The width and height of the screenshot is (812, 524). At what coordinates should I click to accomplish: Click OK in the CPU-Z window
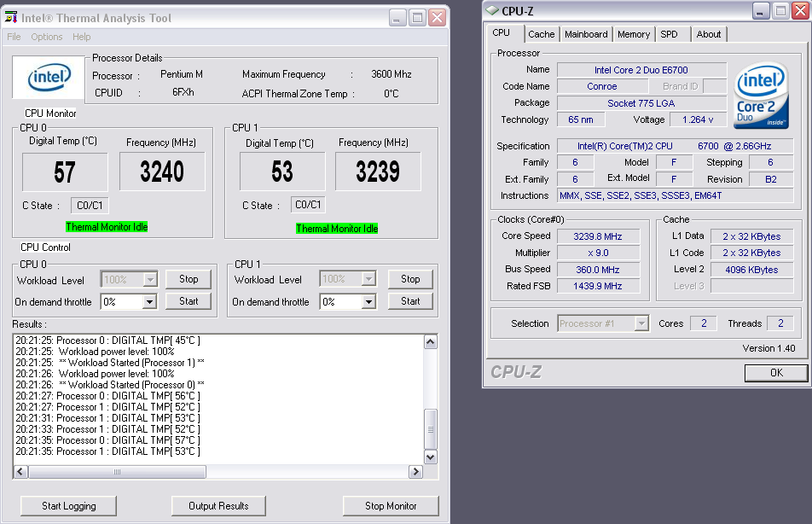[x=776, y=373]
